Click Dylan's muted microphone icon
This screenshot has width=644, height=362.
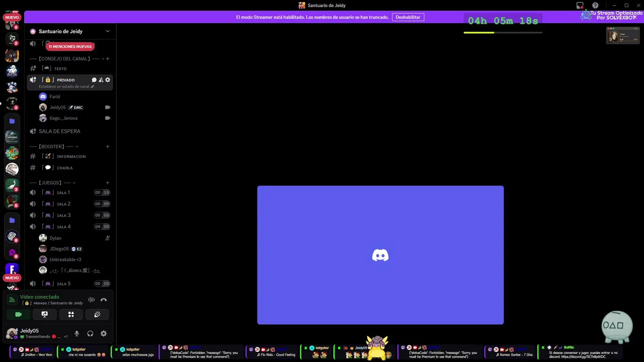tap(107, 238)
